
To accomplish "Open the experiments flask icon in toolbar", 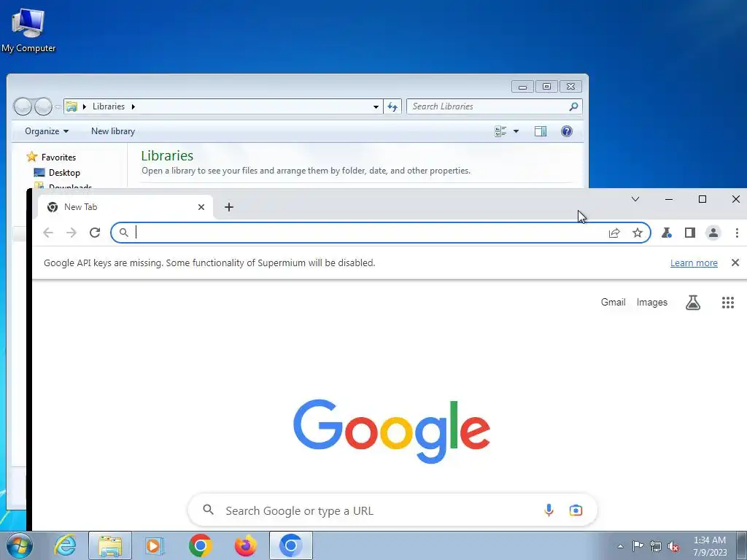I will click(x=667, y=233).
